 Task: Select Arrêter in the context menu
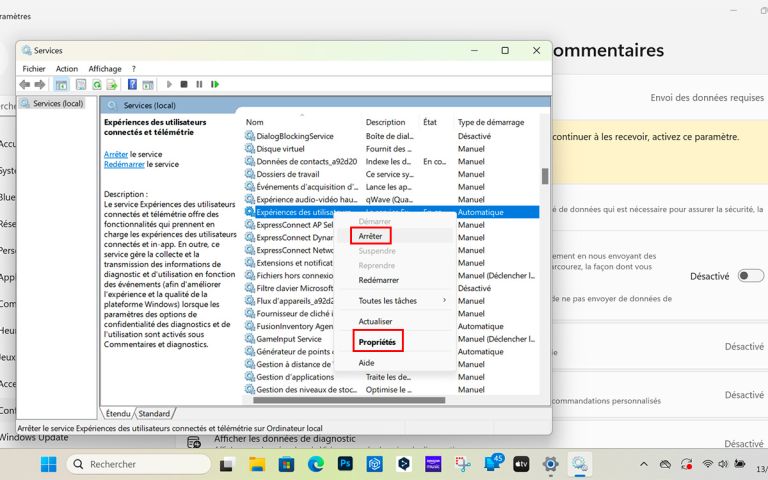tap(370, 236)
